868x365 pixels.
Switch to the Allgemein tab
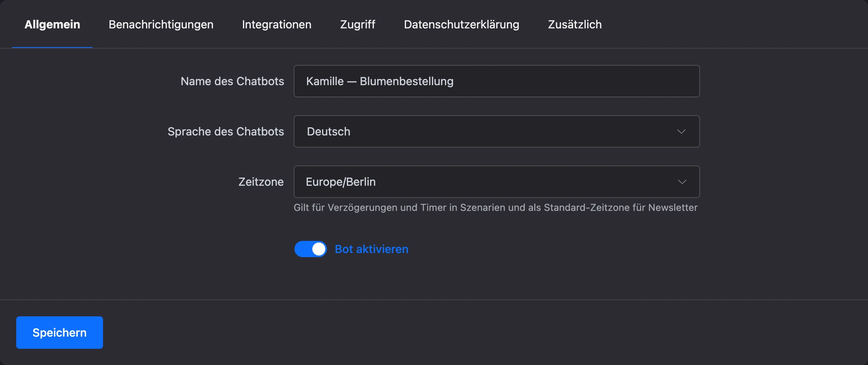point(52,24)
